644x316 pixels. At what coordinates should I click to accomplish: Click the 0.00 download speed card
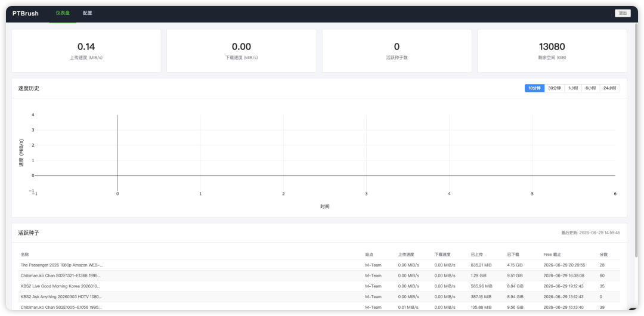241,51
